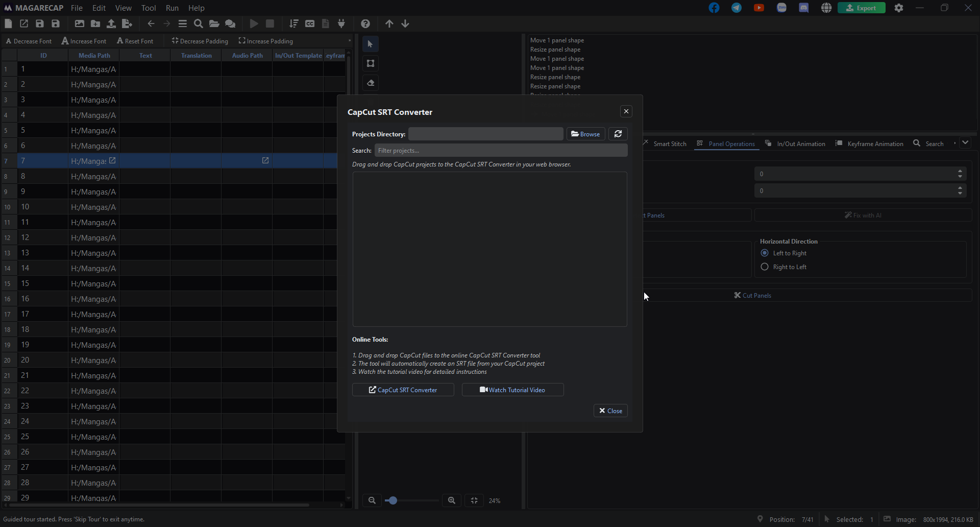Open the View menu
The image size is (980, 527).
click(x=123, y=8)
